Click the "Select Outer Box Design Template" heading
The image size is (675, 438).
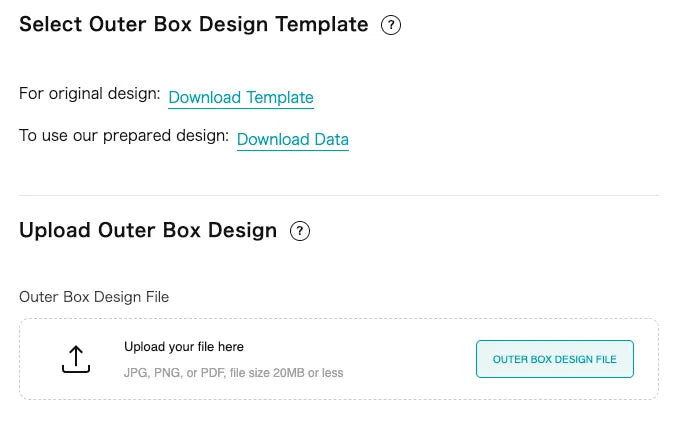tap(194, 25)
